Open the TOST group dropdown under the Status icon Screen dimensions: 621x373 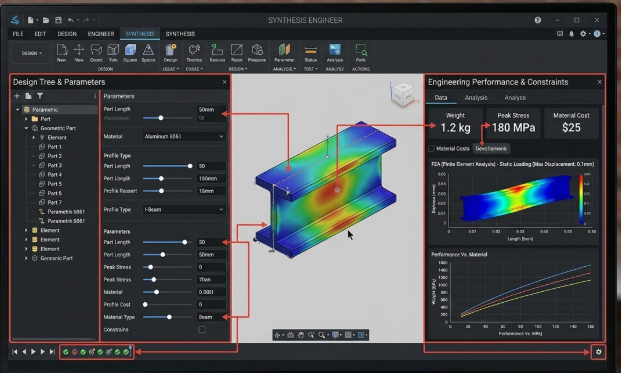310,69
